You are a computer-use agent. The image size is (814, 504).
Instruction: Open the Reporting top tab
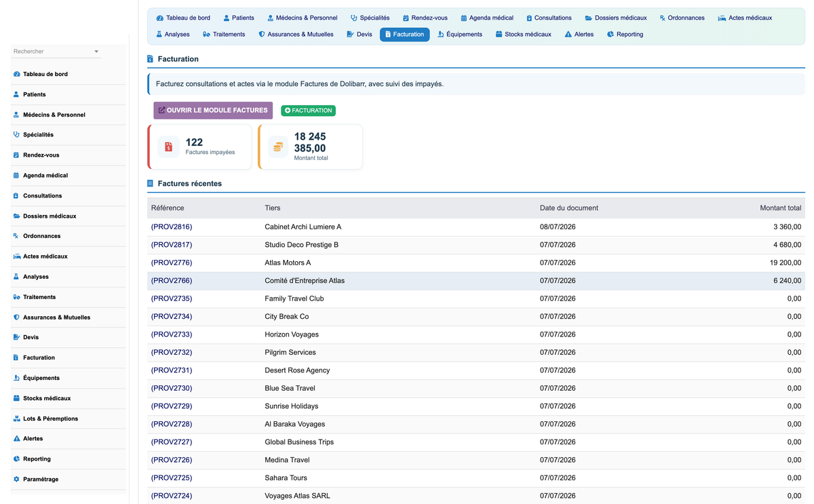tap(625, 34)
